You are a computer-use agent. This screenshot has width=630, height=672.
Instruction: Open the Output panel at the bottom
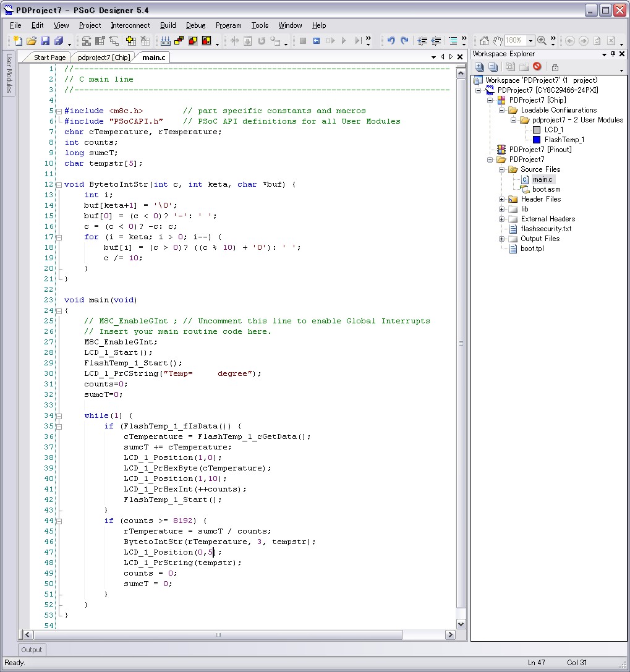[x=32, y=650]
